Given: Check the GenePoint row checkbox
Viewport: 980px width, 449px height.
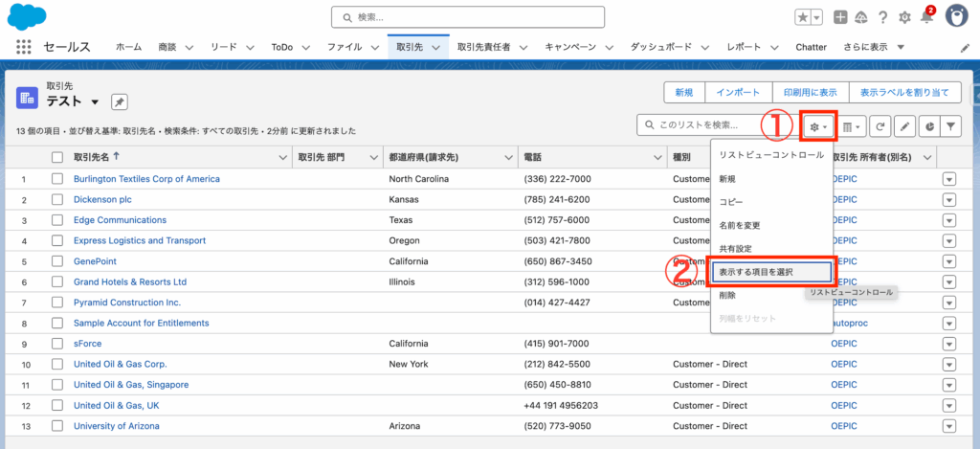Looking at the screenshot, I should click(x=57, y=261).
